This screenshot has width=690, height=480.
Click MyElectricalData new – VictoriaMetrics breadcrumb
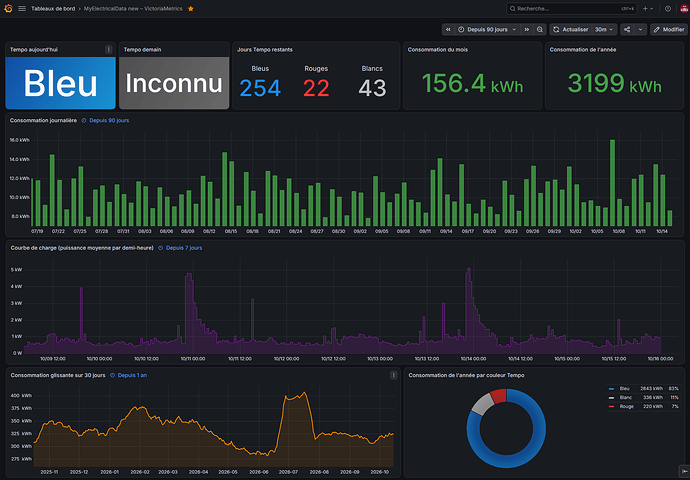tap(133, 9)
